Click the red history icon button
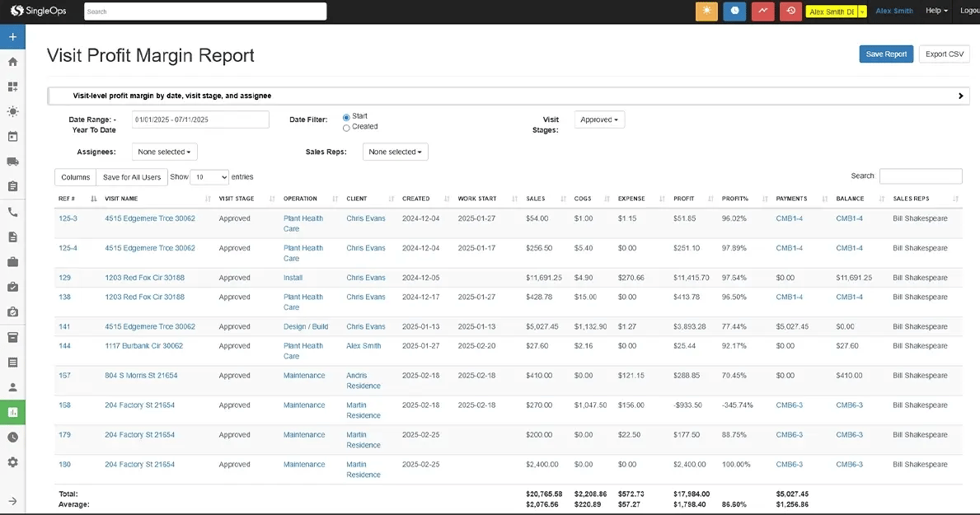980x515 pixels. pos(790,11)
